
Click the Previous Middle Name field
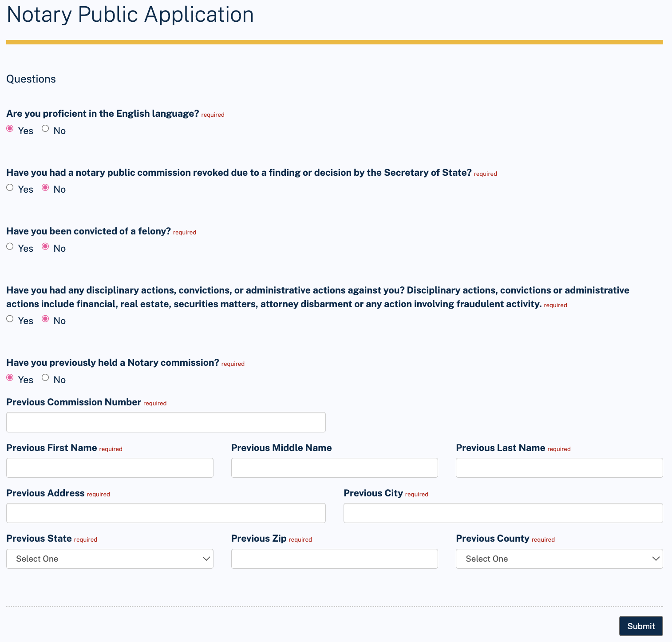coord(334,468)
